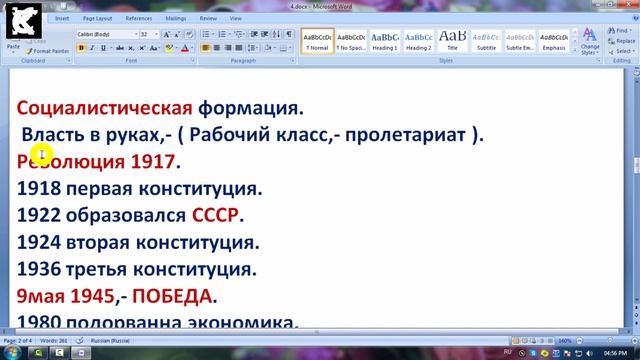Open View ribbon tab

[x=236, y=18]
